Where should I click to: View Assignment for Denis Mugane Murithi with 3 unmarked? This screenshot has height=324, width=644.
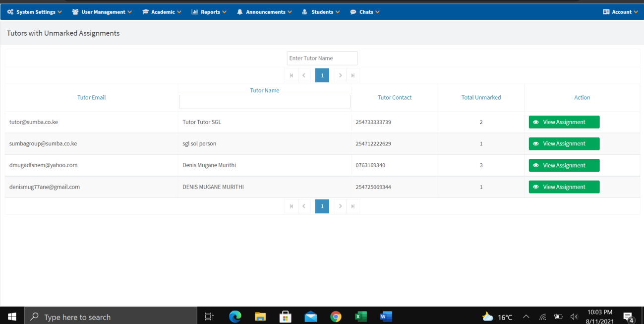[564, 165]
